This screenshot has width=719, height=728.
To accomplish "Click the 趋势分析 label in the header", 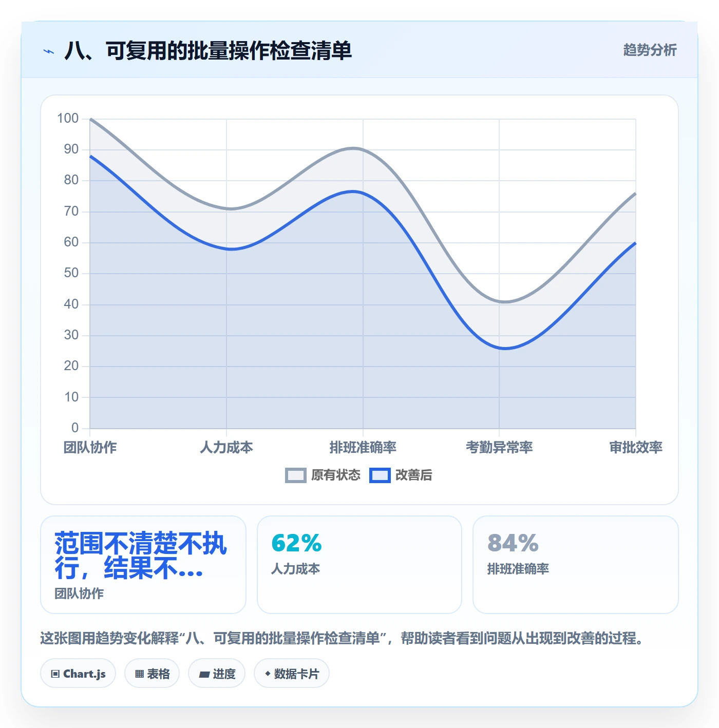I will [x=650, y=50].
